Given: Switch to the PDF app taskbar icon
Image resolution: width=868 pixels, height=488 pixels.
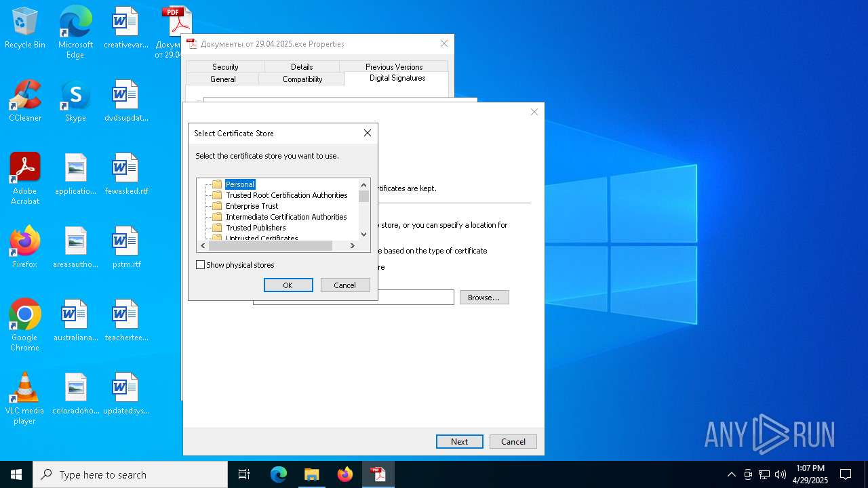Looking at the screenshot, I should click(x=378, y=474).
